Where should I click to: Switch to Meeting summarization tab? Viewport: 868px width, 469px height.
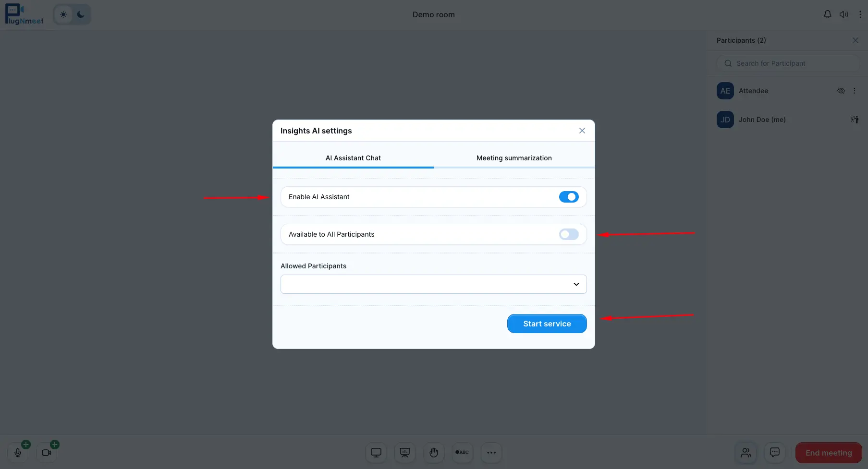514,158
